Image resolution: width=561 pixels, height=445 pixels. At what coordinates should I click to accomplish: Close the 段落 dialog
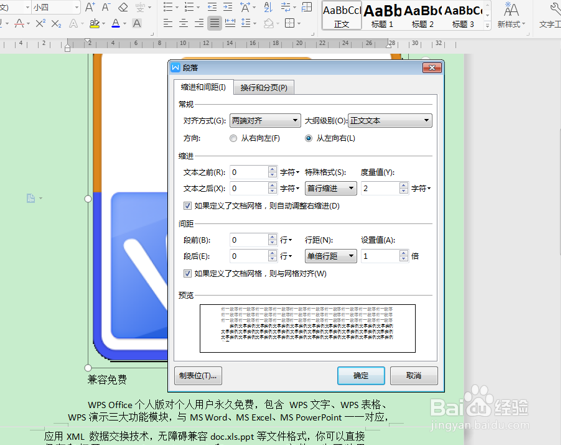432,68
